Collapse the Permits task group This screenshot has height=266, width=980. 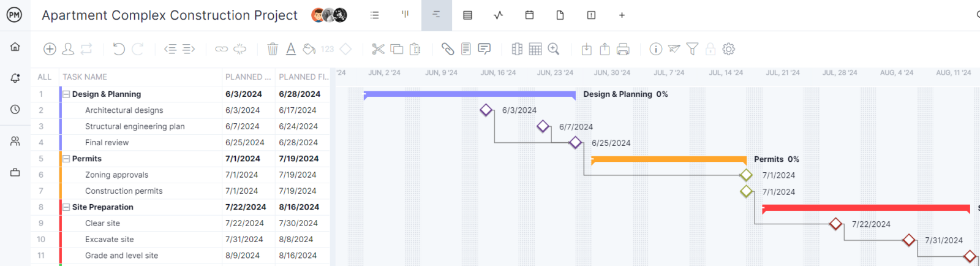coord(66,159)
